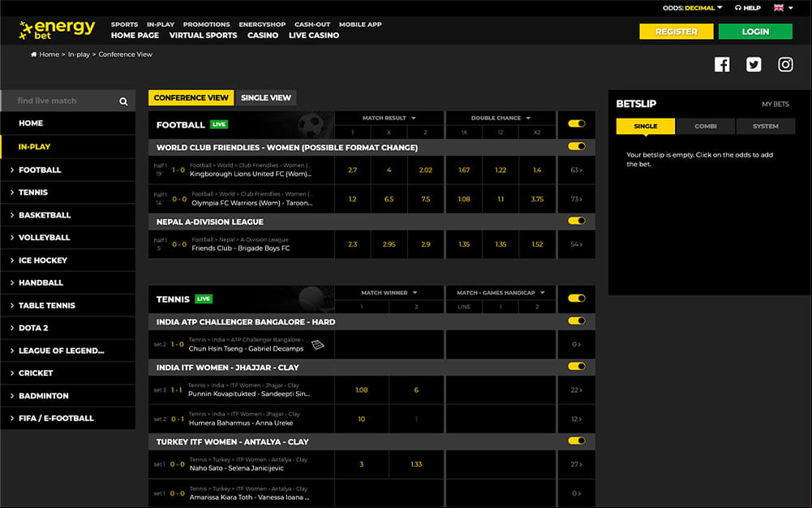Open the Mobile App link
The height and width of the screenshot is (508, 812).
tap(360, 24)
